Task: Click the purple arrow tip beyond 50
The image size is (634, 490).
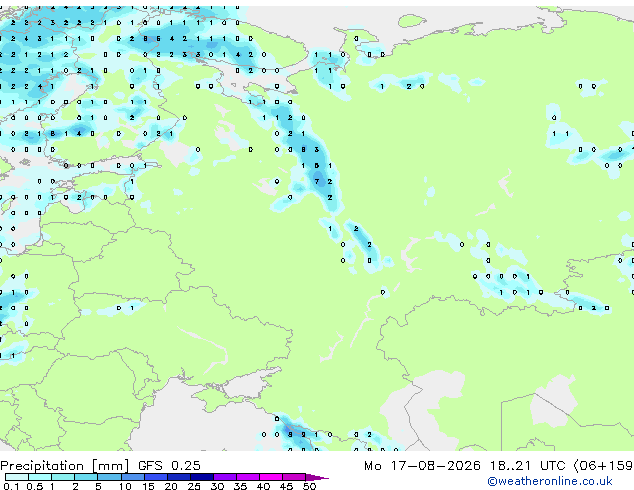Action: pos(317,477)
